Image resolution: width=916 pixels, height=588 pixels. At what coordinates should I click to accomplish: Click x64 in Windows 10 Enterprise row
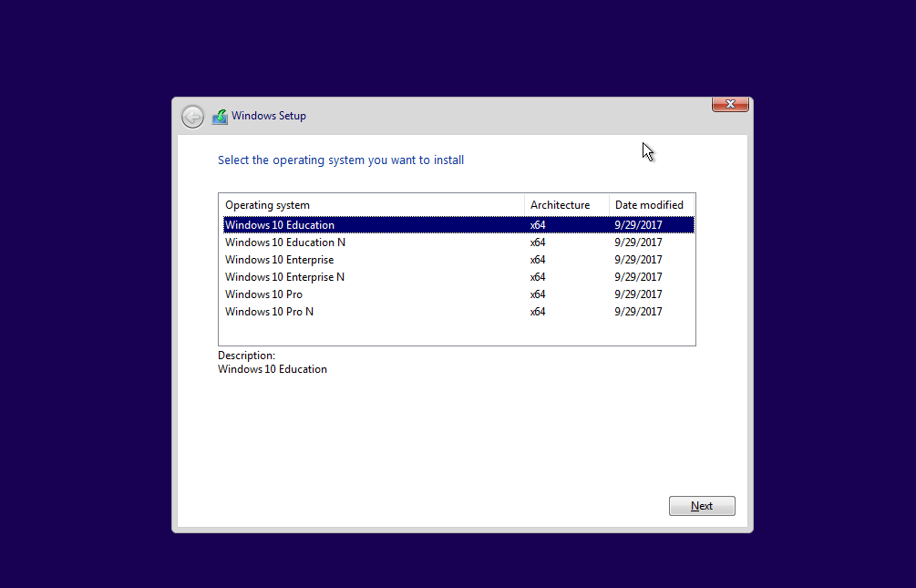tap(538, 260)
